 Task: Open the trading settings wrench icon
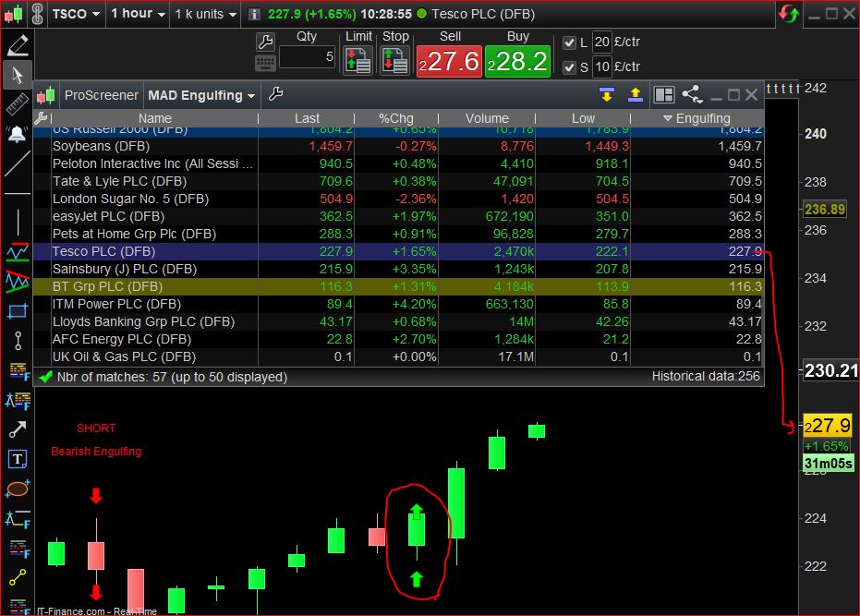265,42
